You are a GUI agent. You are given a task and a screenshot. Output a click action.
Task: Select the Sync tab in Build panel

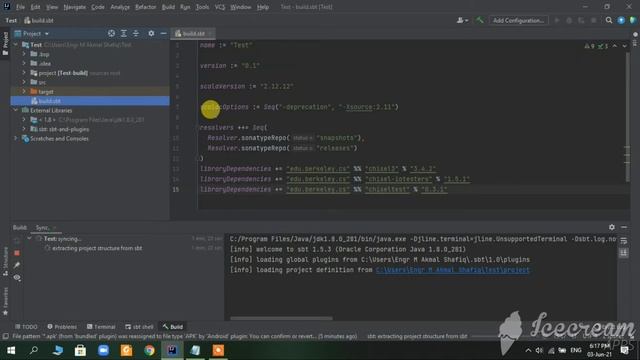(42, 227)
